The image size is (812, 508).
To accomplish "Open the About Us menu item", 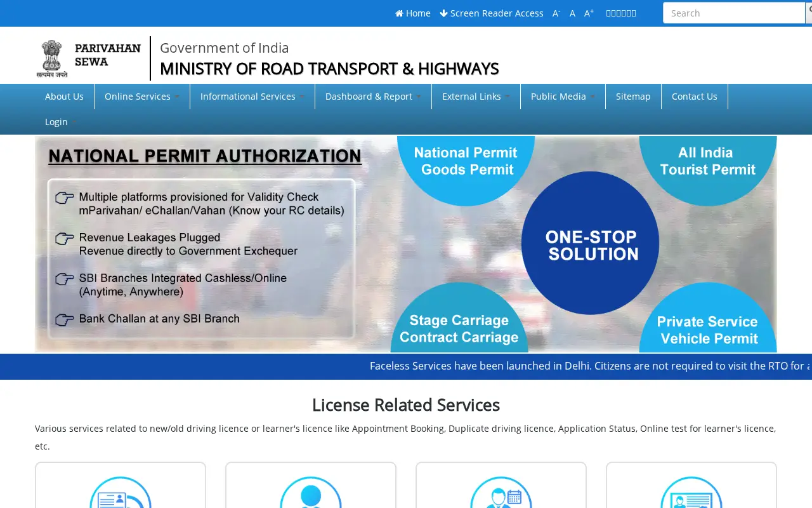I will coord(64,97).
